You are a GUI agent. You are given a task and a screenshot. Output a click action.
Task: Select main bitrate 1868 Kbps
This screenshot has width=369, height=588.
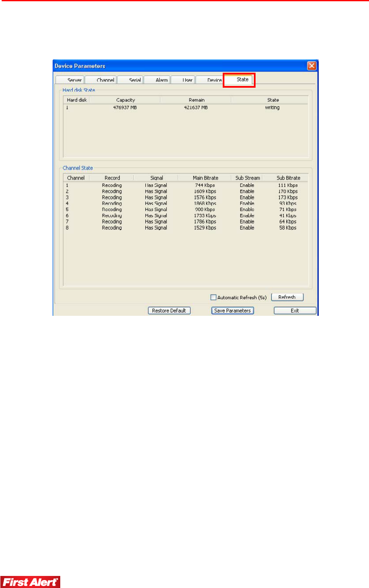click(205, 204)
